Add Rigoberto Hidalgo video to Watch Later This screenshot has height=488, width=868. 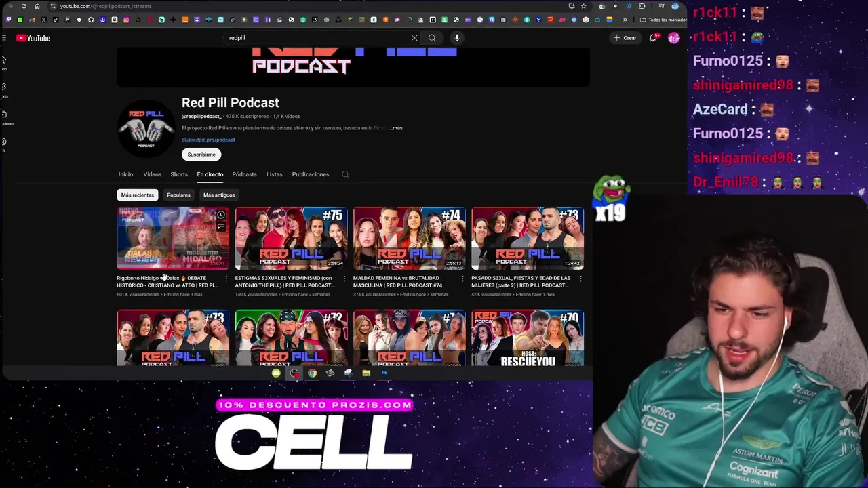pyautogui.click(x=221, y=215)
